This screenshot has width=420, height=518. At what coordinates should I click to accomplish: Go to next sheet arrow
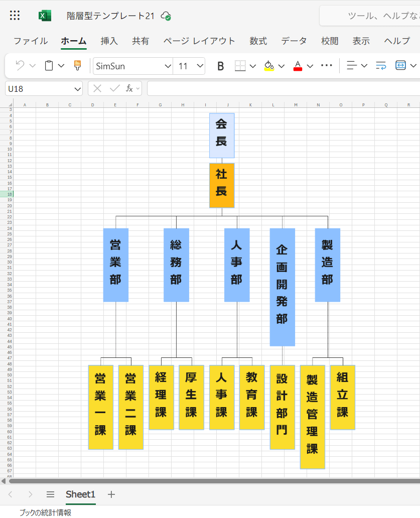[x=31, y=494]
